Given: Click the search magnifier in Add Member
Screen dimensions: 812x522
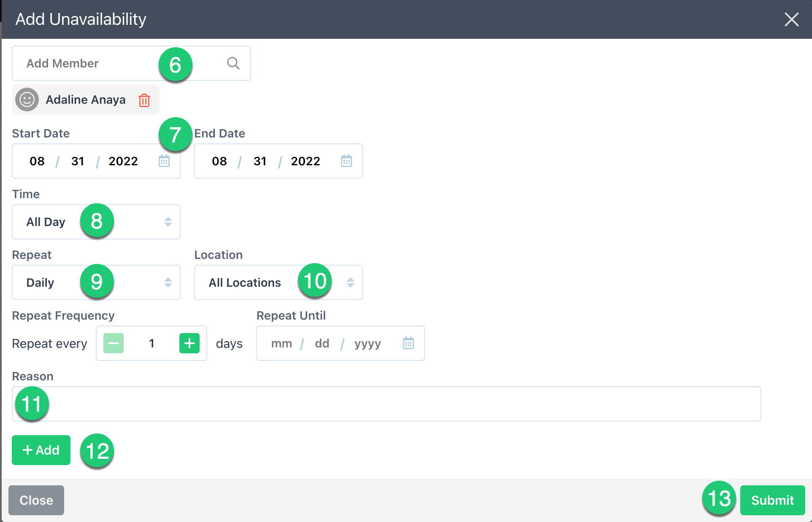Looking at the screenshot, I should 233,63.
